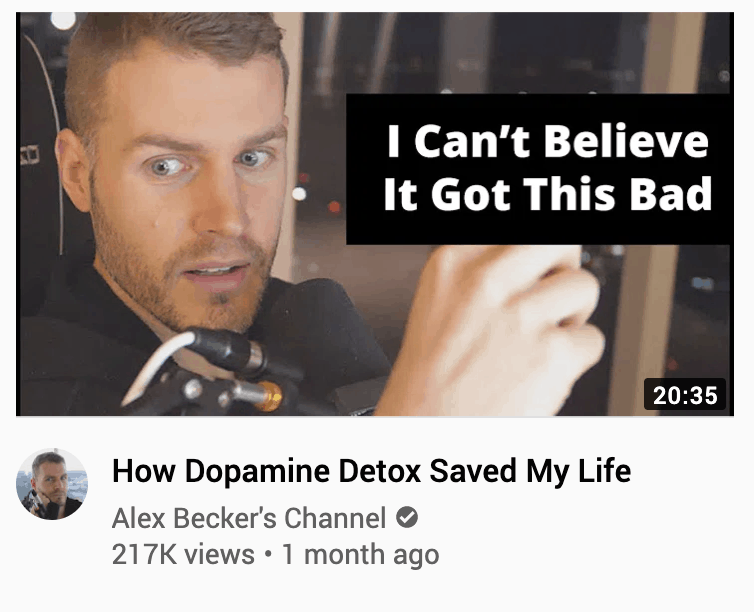
Task: Open Alex Becker's round channel avatar
Action: point(52,484)
